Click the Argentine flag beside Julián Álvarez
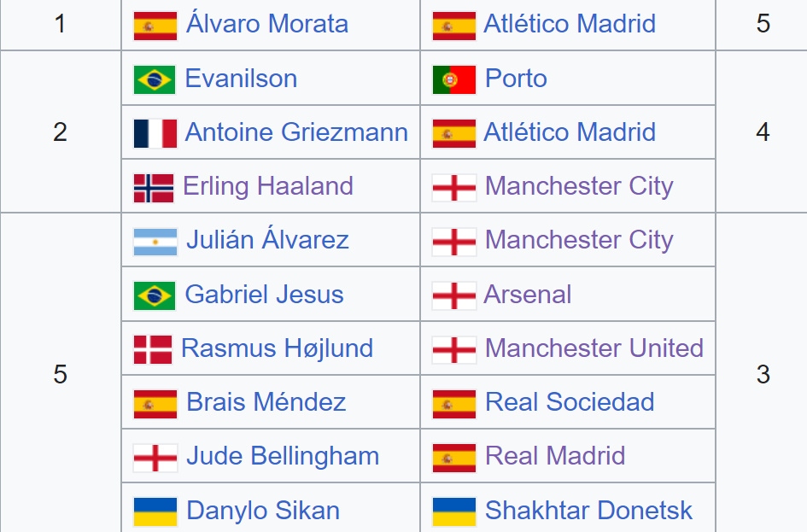This screenshot has width=807, height=532. (155, 241)
